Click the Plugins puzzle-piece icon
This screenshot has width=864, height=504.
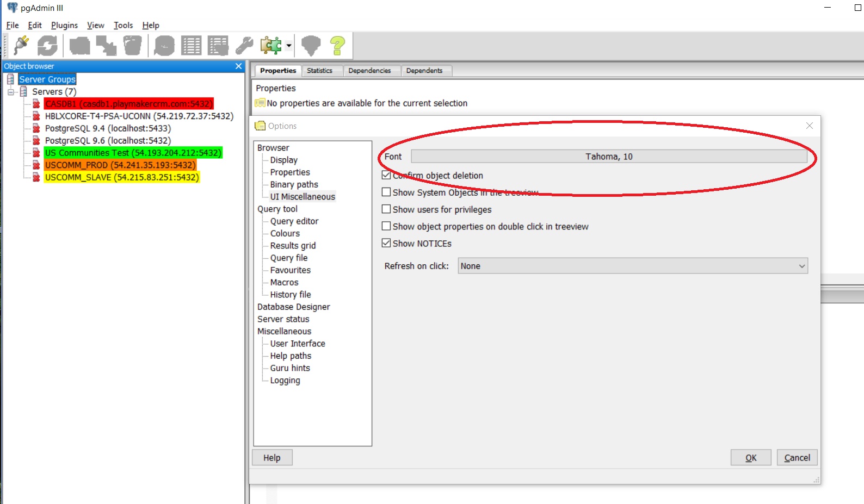coord(271,46)
